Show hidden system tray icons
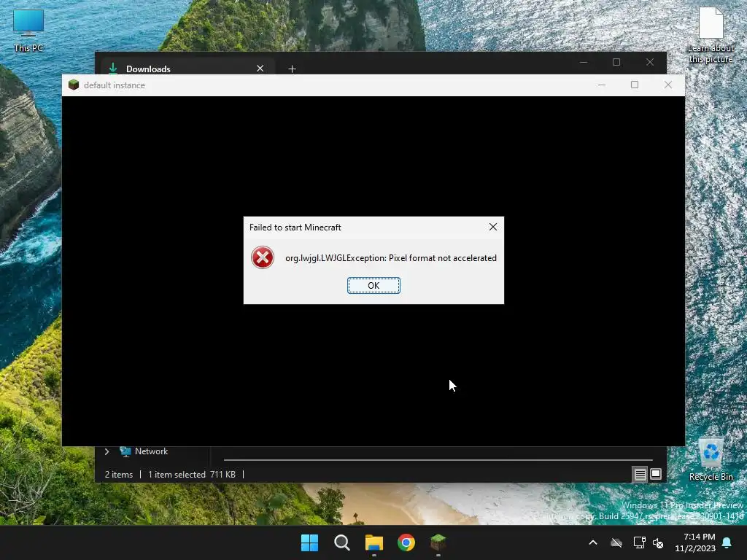 pos(593,542)
